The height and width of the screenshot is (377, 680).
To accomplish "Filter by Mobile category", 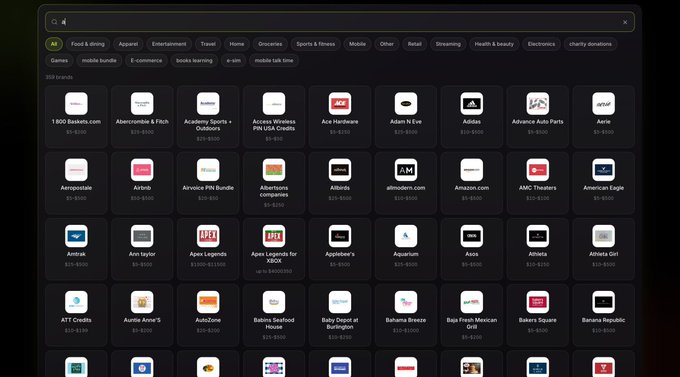I will pyautogui.click(x=357, y=44).
